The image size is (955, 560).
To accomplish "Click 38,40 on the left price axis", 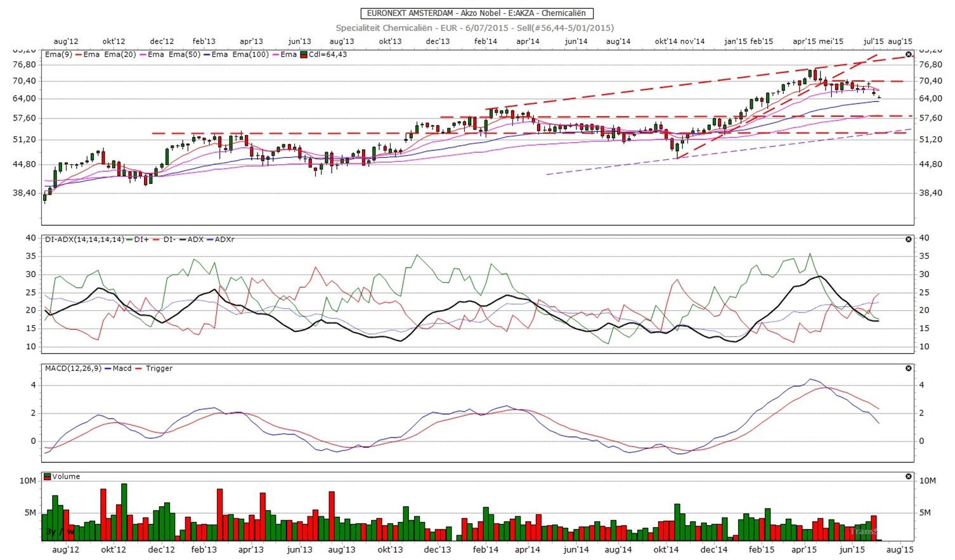I will click(24, 193).
